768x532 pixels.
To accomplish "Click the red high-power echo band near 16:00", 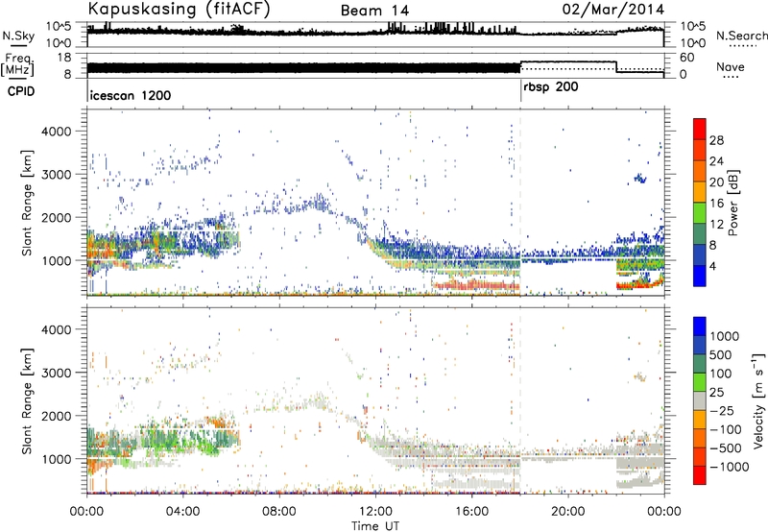I will (476, 284).
